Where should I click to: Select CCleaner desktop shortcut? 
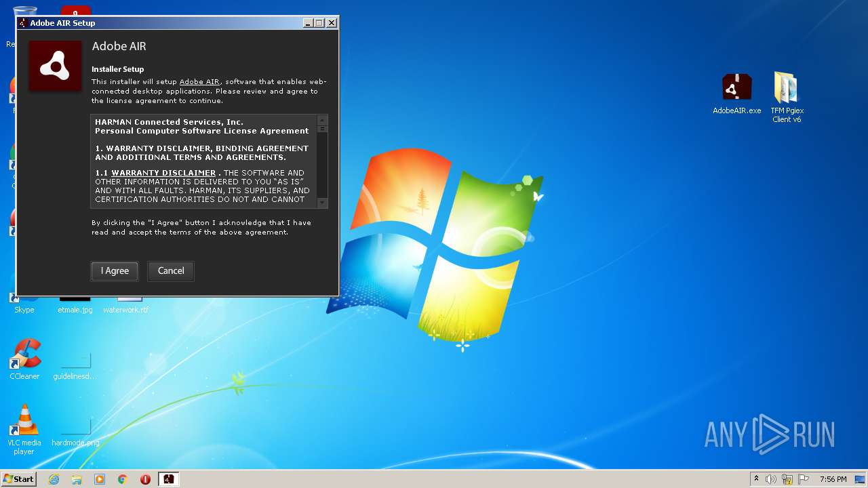point(24,359)
